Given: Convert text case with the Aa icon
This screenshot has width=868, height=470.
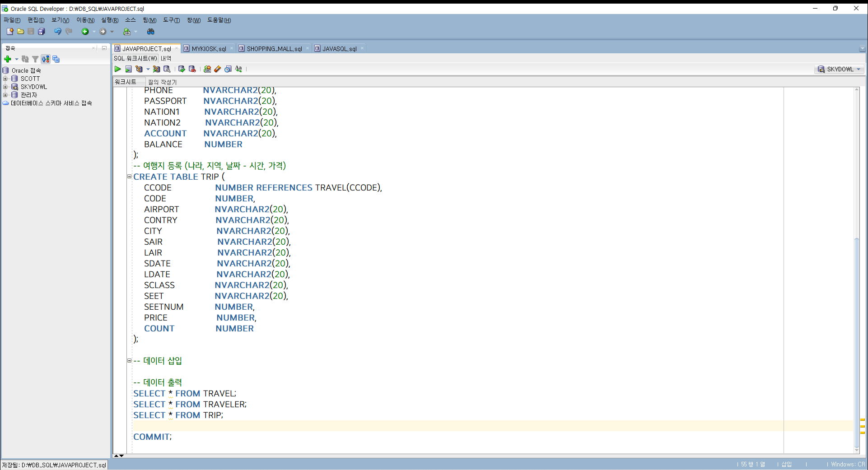Looking at the screenshot, I should pyautogui.click(x=238, y=69).
